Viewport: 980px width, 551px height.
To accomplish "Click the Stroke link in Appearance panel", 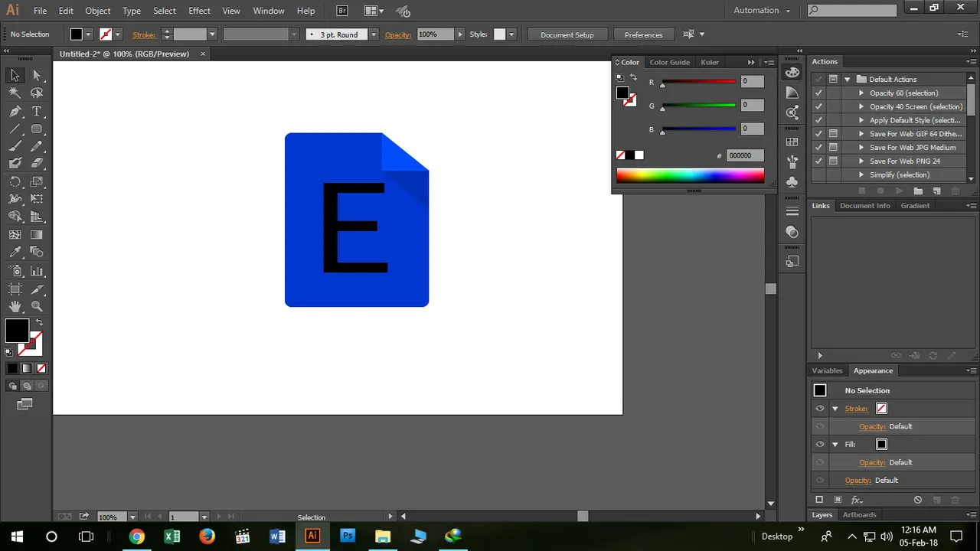I will [856, 409].
